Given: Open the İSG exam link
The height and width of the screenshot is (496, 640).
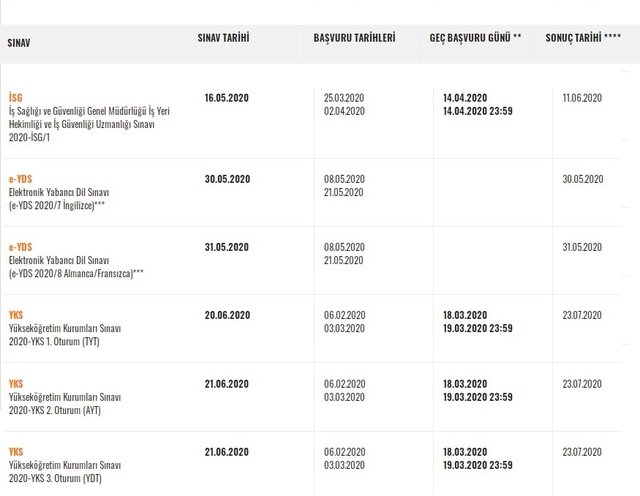Looking at the screenshot, I should click(x=15, y=97).
